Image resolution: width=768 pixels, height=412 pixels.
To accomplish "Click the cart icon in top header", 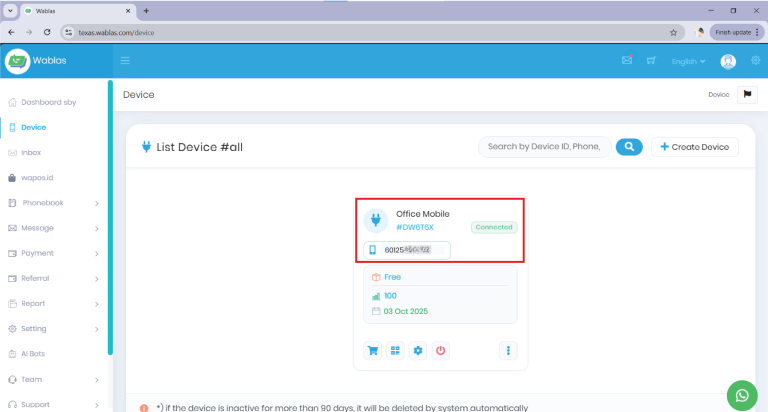I will (x=651, y=61).
